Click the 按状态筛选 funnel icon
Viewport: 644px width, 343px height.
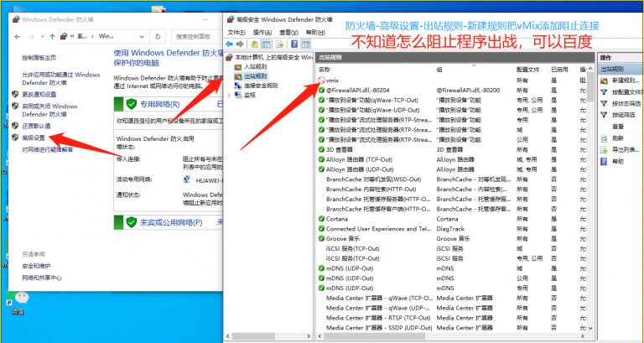[x=604, y=103]
